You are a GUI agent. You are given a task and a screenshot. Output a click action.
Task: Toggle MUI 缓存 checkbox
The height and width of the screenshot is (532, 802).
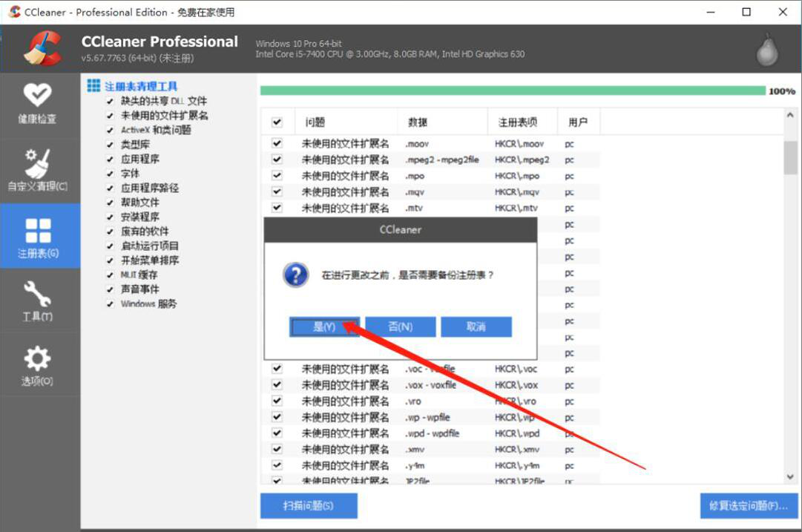[110, 275]
